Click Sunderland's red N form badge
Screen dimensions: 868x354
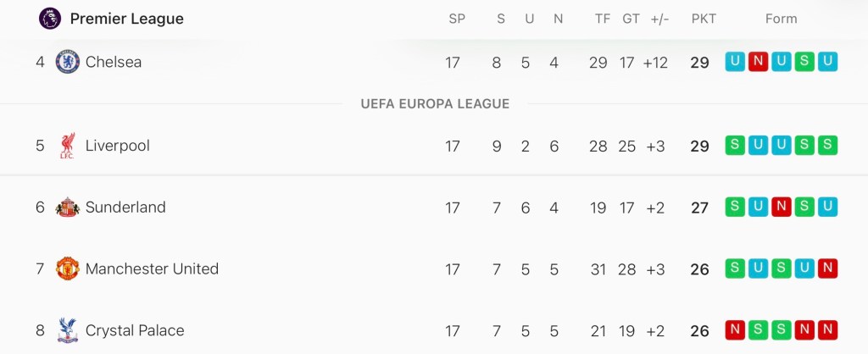click(x=782, y=207)
